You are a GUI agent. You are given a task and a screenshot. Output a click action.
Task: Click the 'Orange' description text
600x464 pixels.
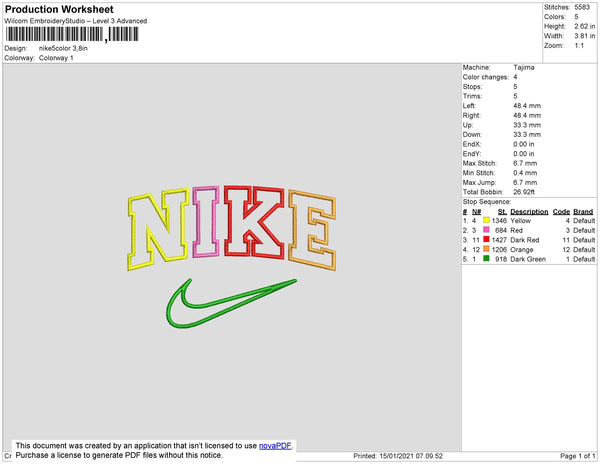[522, 249]
